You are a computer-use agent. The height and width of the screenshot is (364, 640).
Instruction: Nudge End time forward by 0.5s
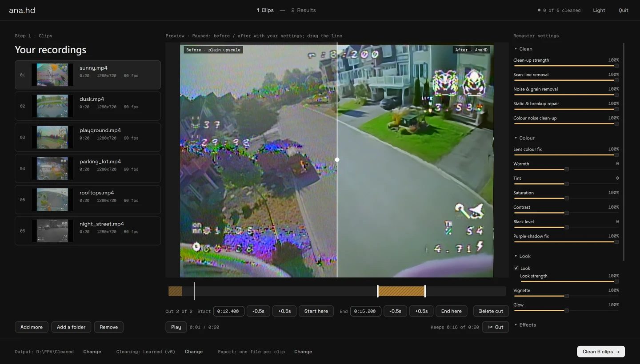[x=421, y=311]
